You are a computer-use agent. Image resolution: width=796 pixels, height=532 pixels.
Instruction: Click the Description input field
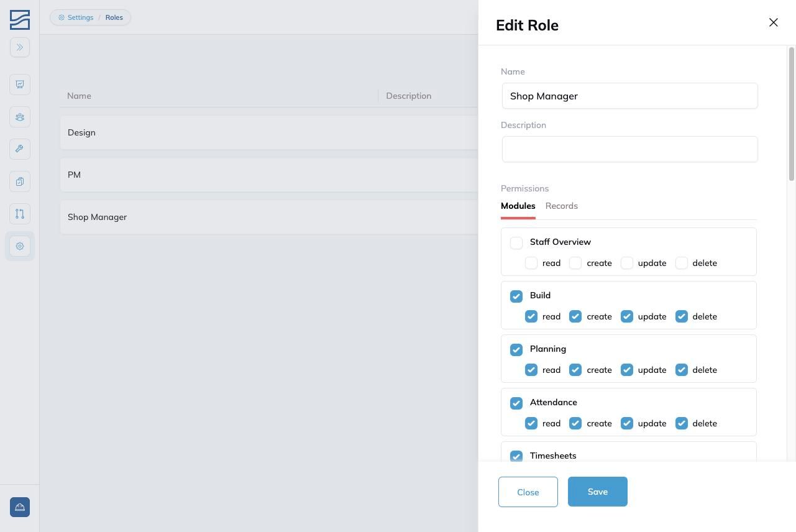[630, 149]
